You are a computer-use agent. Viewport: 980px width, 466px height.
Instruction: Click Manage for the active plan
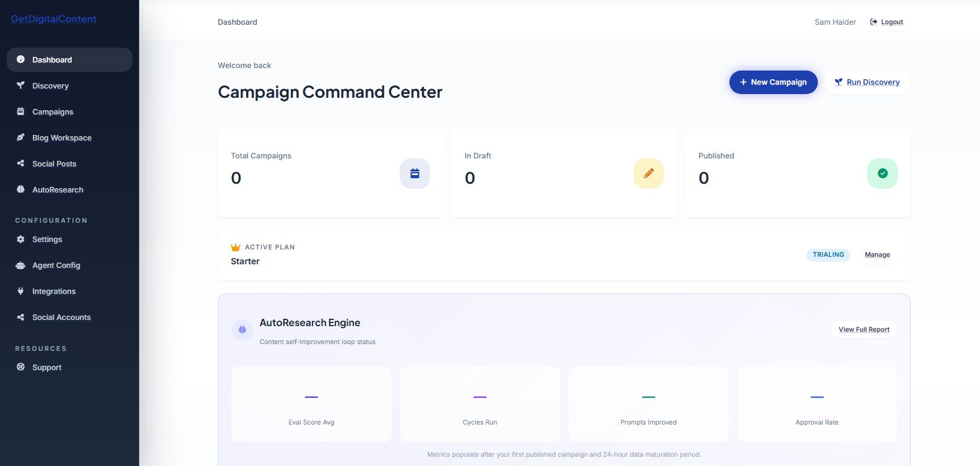(x=877, y=254)
